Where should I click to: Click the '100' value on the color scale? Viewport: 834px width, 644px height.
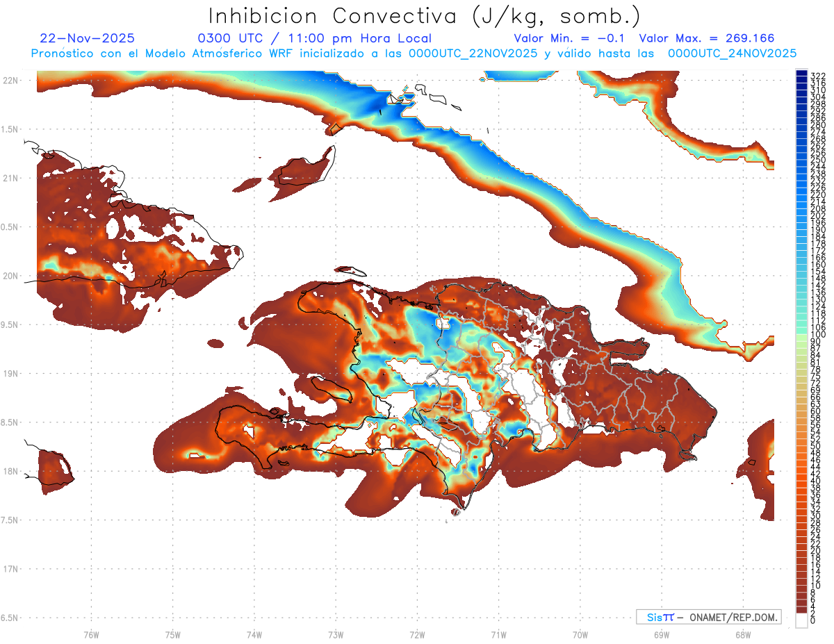click(x=817, y=335)
